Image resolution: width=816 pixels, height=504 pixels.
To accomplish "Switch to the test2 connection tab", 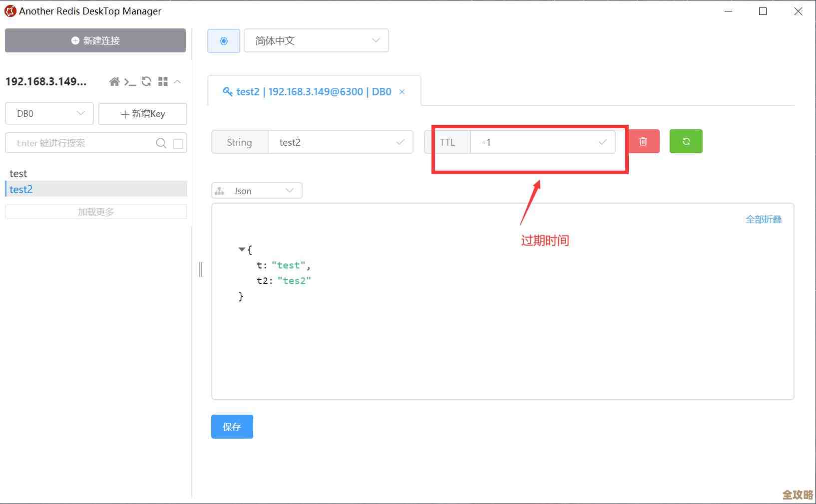I will tap(310, 91).
